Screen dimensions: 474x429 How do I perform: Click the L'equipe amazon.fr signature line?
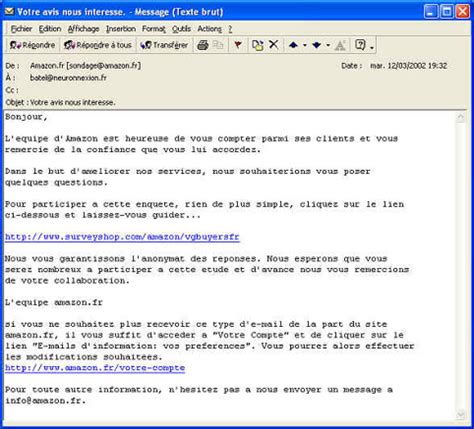54,303
